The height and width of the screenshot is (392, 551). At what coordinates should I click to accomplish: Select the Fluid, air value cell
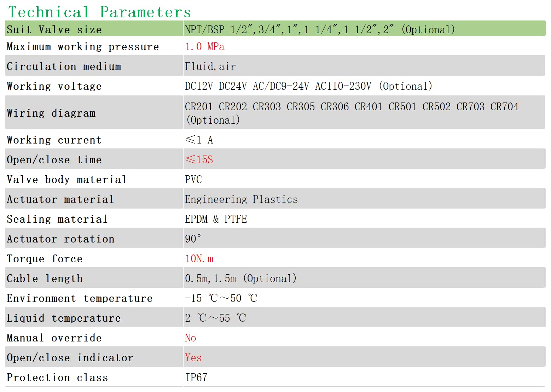point(364,66)
